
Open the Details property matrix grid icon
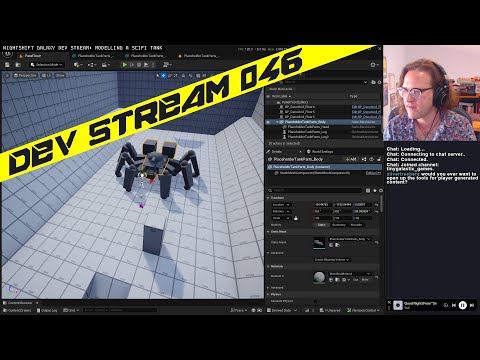coord(368,190)
